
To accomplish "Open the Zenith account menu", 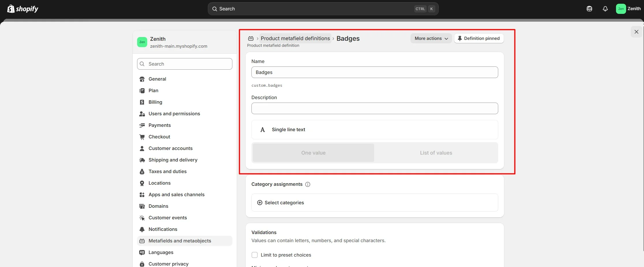I will (628, 9).
